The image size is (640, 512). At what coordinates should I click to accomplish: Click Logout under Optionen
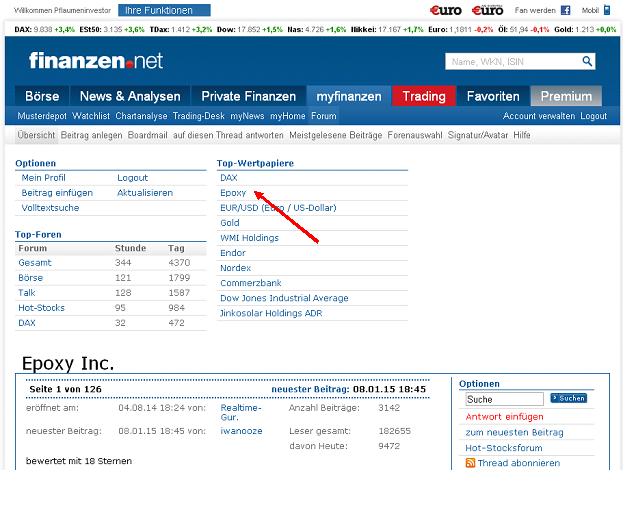[x=132, y=178]
